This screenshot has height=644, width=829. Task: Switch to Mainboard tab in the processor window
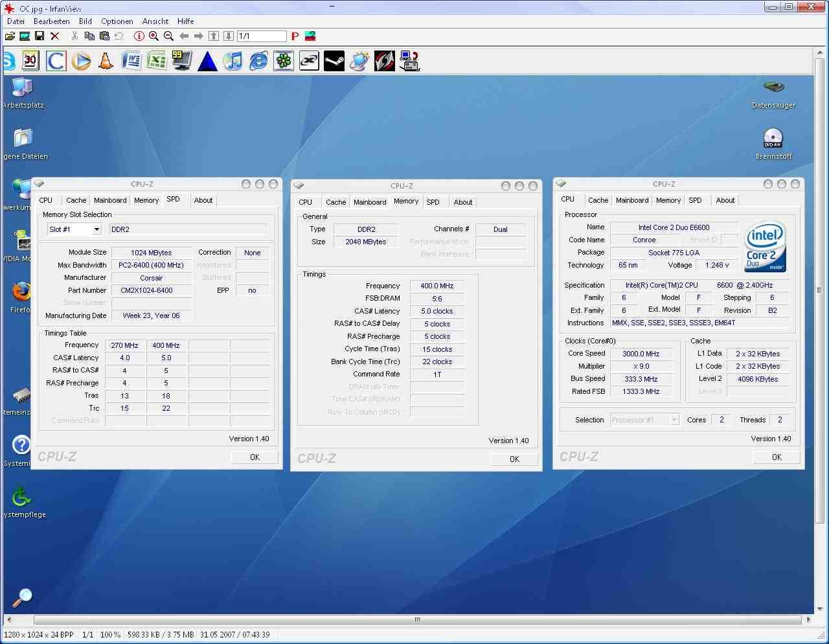[x=632, y=201]
